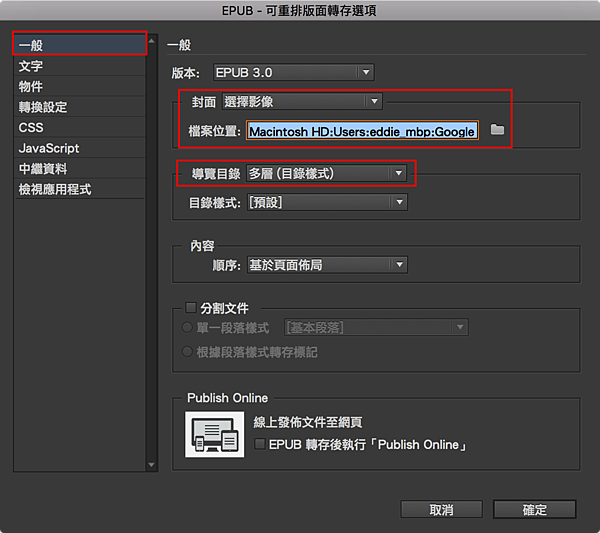
Task: Switch to the 文字 category
Action: (x=80, y=66)
